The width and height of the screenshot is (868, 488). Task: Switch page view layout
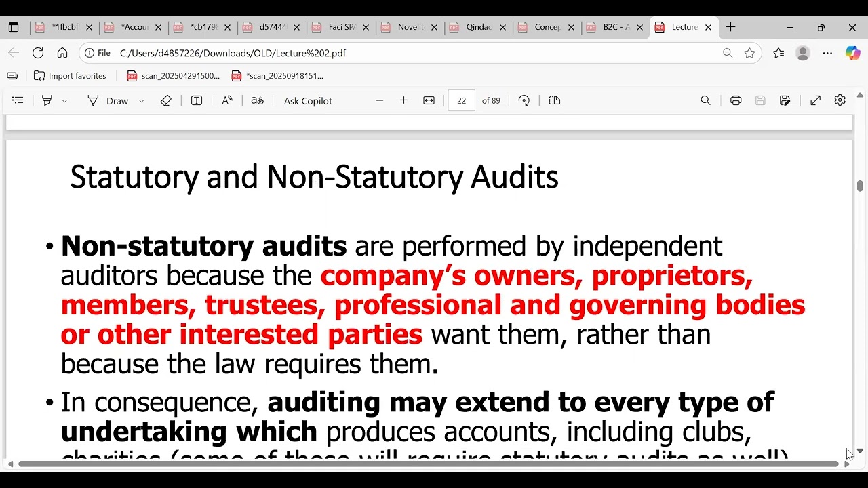pyautogui.click(x=555, y=100)
